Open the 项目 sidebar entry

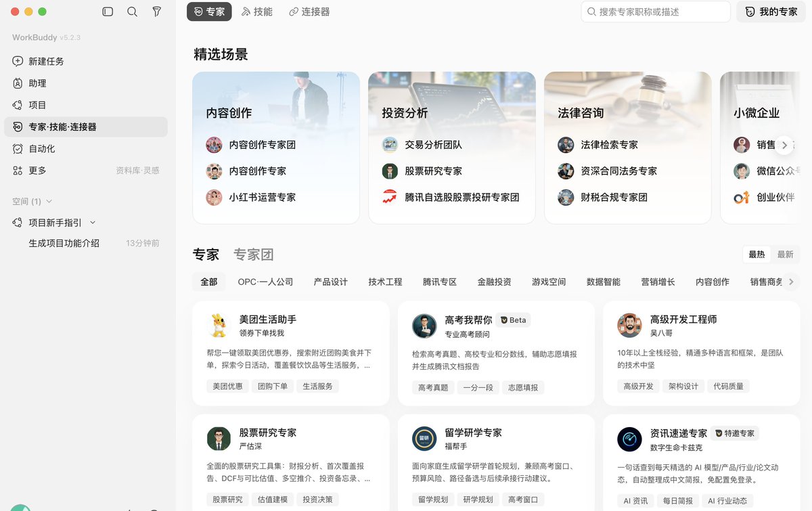coord(86,105)
